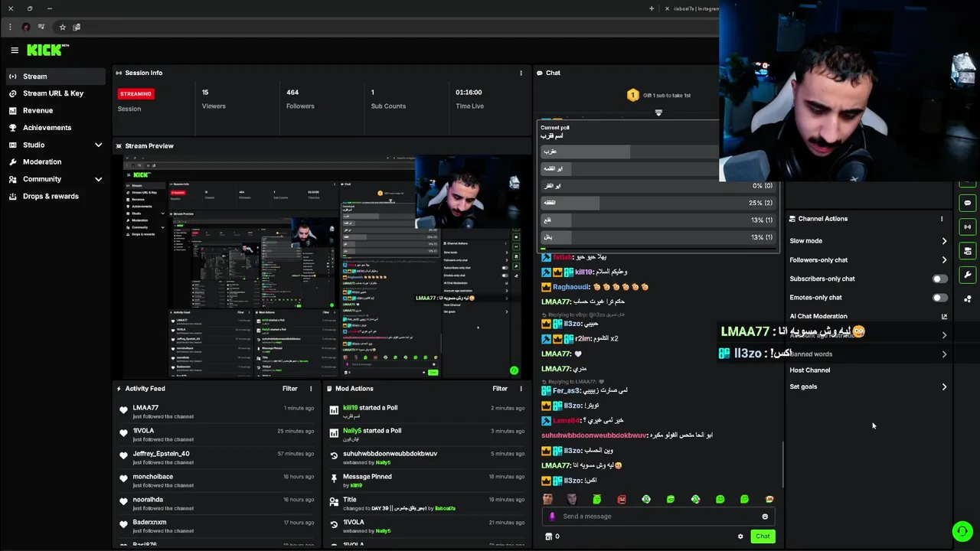Focus the Send a message input
980x551 pixels.
tap(658, 517)
